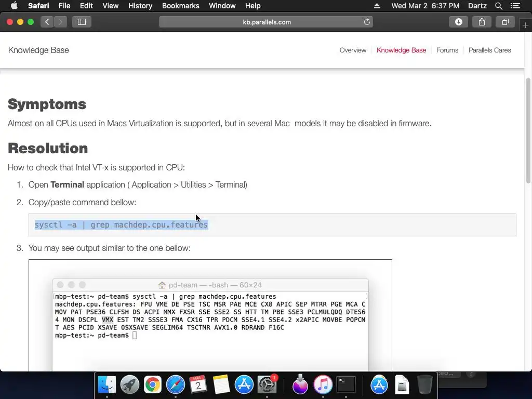Click the date and time in menu bar

tap(425, 6)
